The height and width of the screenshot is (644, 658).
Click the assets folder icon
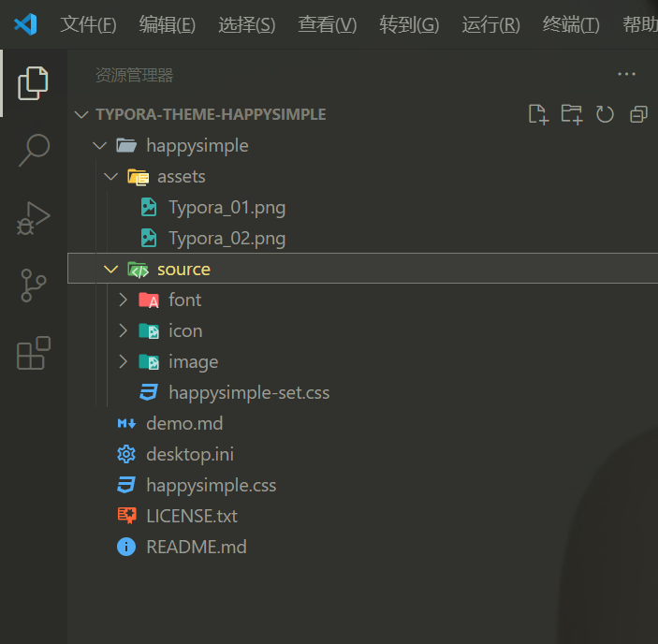pos(139,177)
